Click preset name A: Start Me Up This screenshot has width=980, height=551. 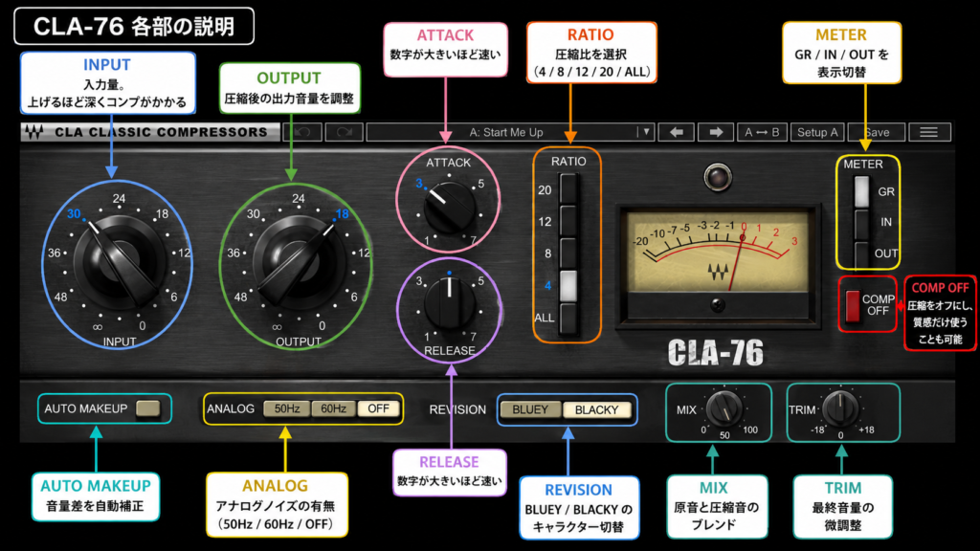506,132
